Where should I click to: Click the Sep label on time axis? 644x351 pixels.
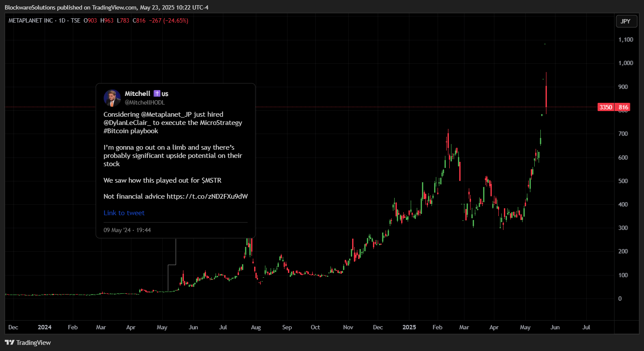coord(286,327)
